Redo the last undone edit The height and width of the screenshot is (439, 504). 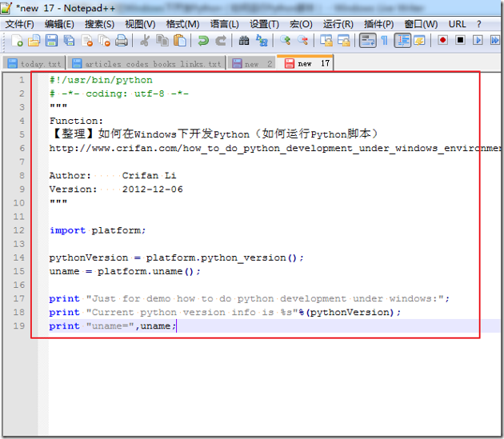[221, 41]
